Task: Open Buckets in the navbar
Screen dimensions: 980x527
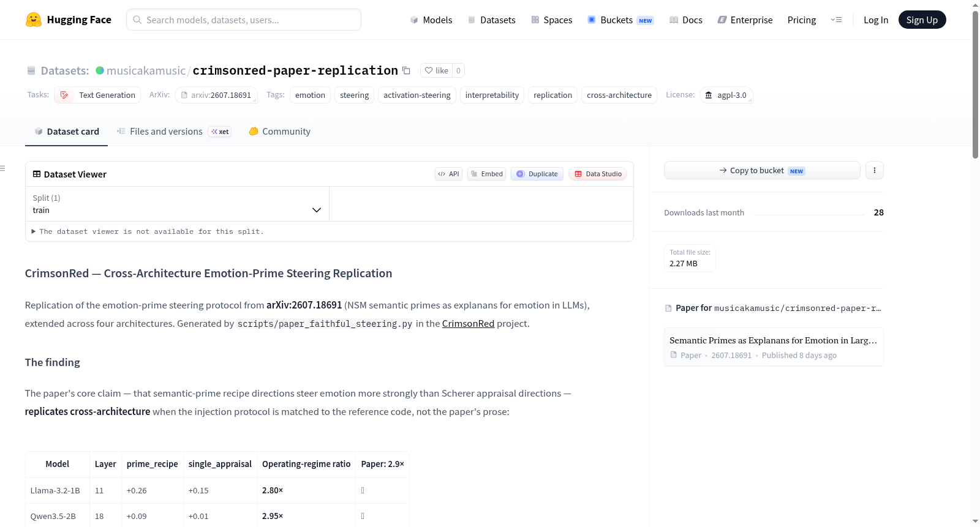Action: click(620, 20)
